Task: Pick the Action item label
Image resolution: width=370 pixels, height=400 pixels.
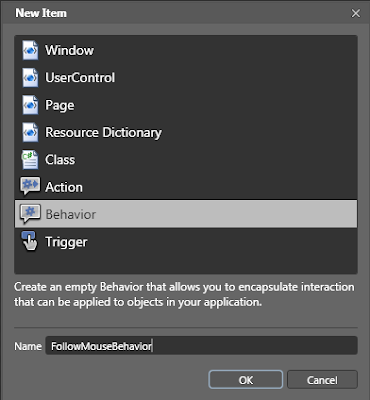Action: [x=64, y=187]
